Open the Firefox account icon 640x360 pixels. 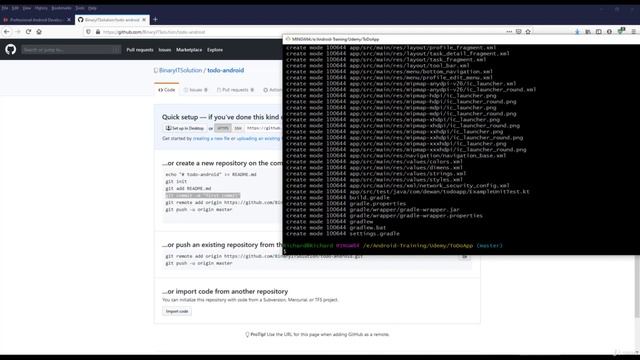(x=609, y=31)
